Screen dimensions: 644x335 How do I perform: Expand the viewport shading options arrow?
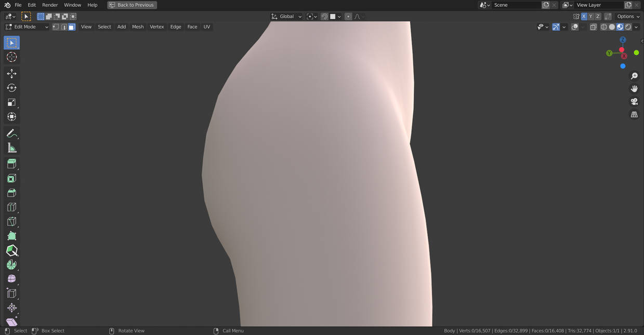(x=637, y=27)
